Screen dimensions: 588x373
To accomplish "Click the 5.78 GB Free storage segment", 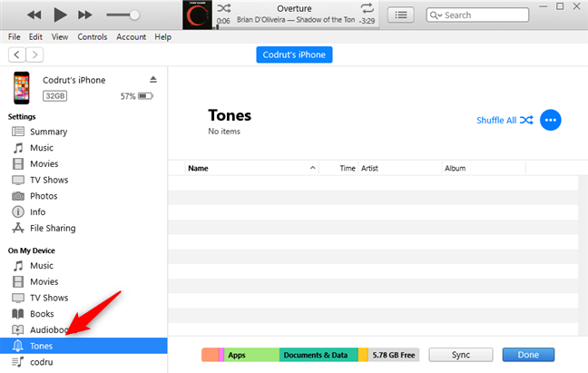I will (x=394, y=355).
